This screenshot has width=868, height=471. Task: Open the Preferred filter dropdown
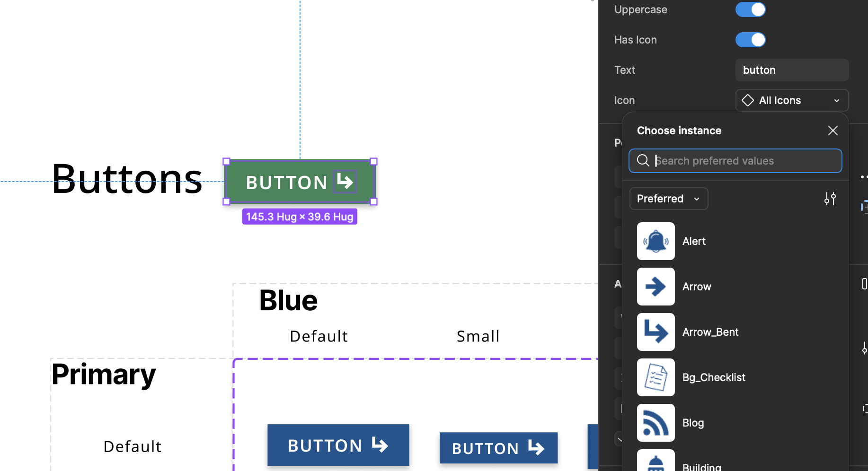[669, 199]
